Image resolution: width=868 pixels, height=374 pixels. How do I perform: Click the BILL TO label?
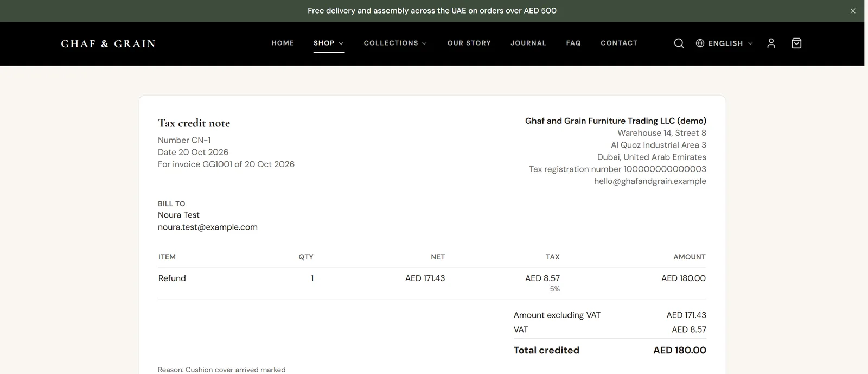coord(171,204)
